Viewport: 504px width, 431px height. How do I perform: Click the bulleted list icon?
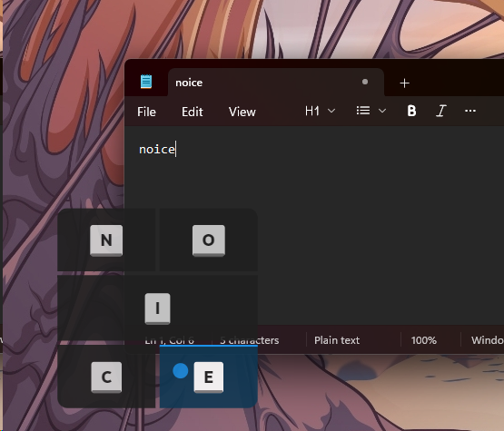[363, 111]
